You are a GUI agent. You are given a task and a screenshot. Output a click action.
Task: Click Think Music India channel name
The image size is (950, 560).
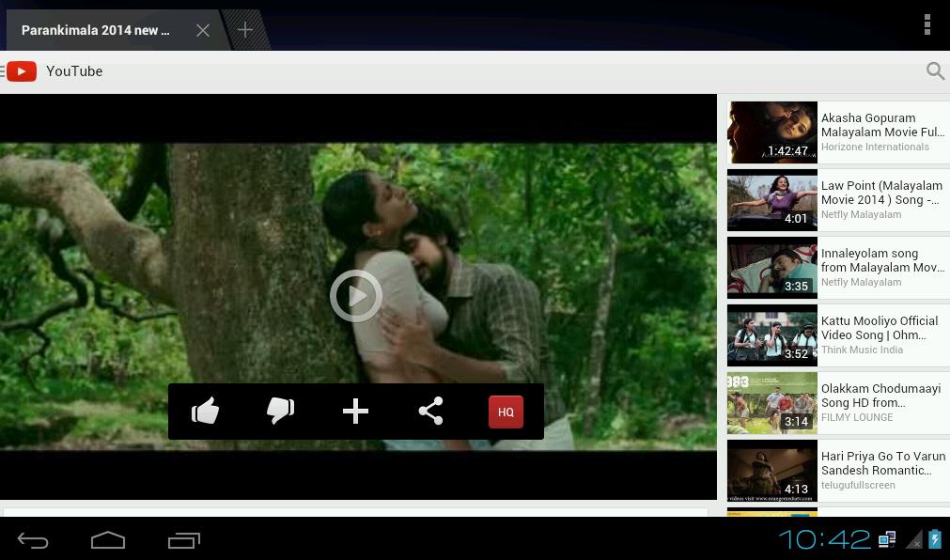pyautogui.click(x=863, y=350)
